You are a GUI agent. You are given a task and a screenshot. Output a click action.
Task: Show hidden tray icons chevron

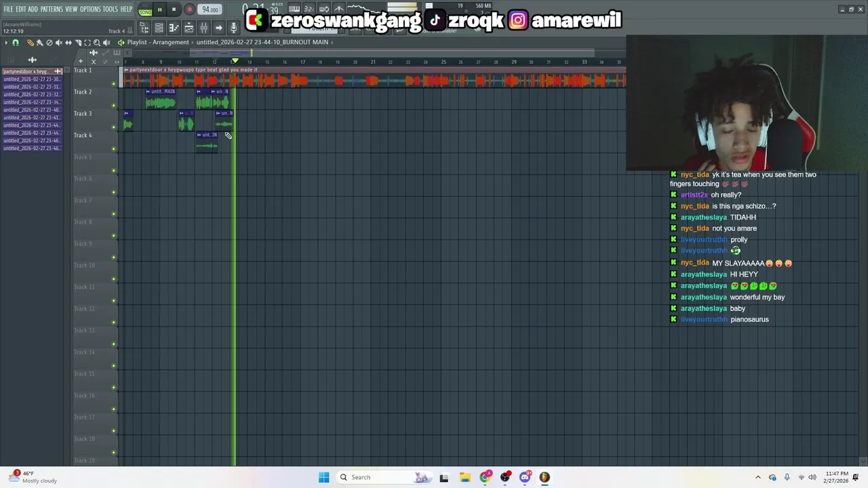coord(758,477)
